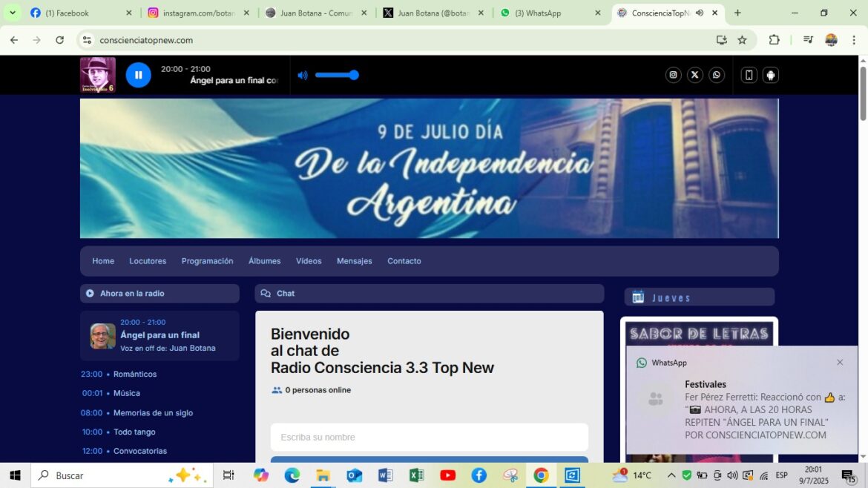The width and height of the screenshot is (868, 488).
Task: Mute audio on the ConscienciaTopNew browser tab
Action: pos(698,13)
